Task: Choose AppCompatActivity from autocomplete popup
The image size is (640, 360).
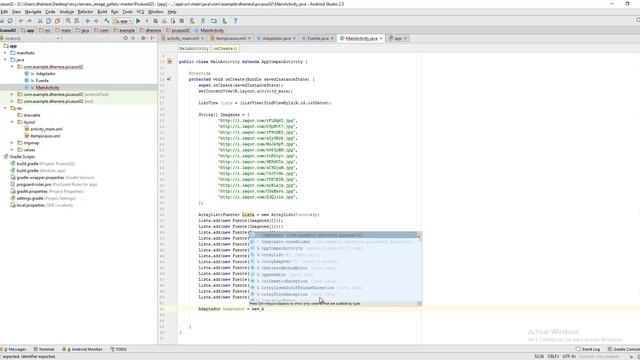Action: tap(335, 248)
